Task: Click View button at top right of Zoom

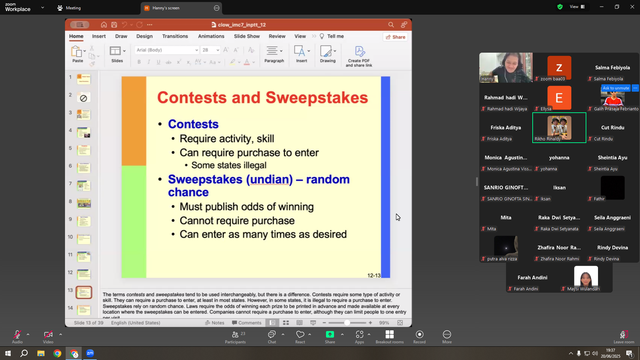Action: pyautogui.click(x=577, y=7)
